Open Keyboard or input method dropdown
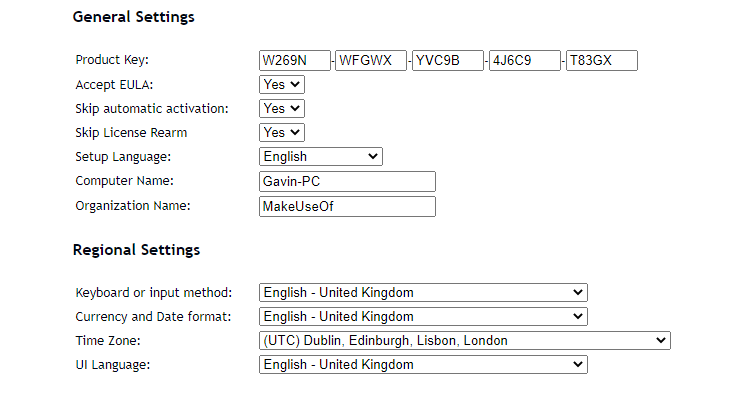The image size is (750, 400). tap(422, 293)
